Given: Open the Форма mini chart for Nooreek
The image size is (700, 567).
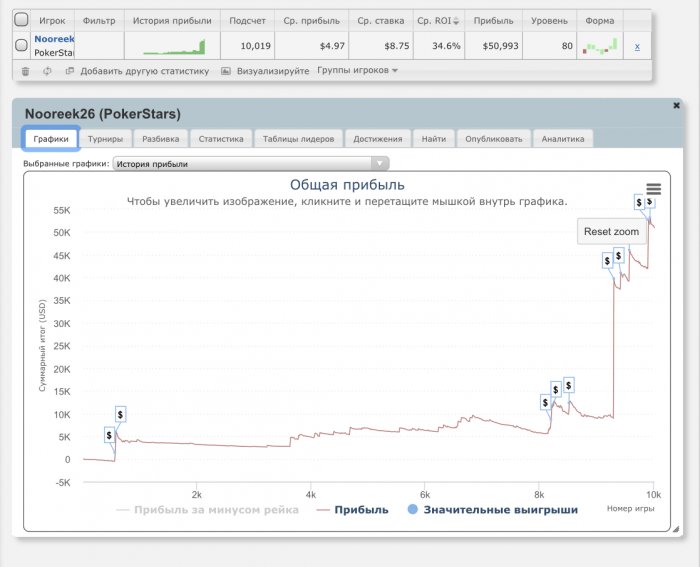Looking at the screenshot, I should [600, 46].
